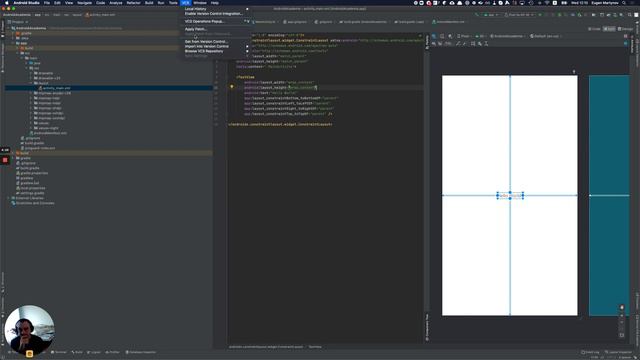Open the Build menu in menu bar

coord(149,3)
